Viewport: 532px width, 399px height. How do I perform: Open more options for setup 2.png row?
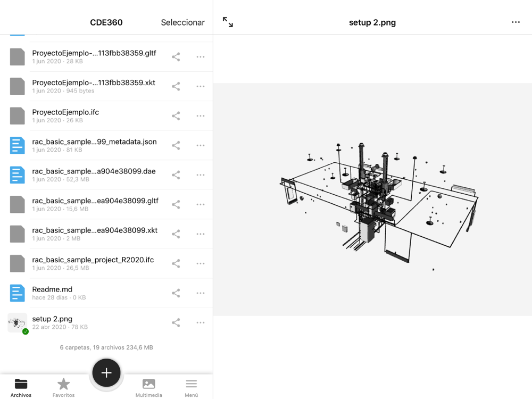(x=201, y=322)
